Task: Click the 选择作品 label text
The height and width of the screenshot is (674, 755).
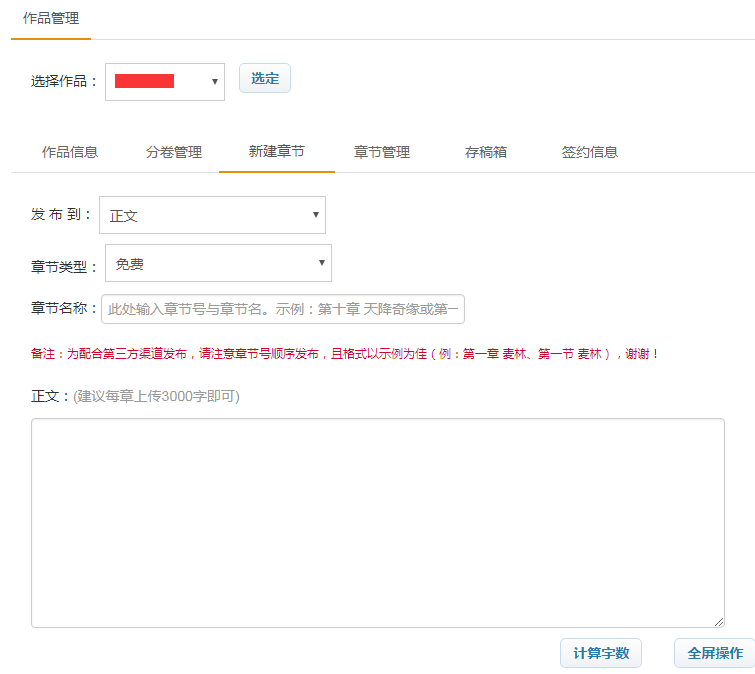Action: coord(64,82)
